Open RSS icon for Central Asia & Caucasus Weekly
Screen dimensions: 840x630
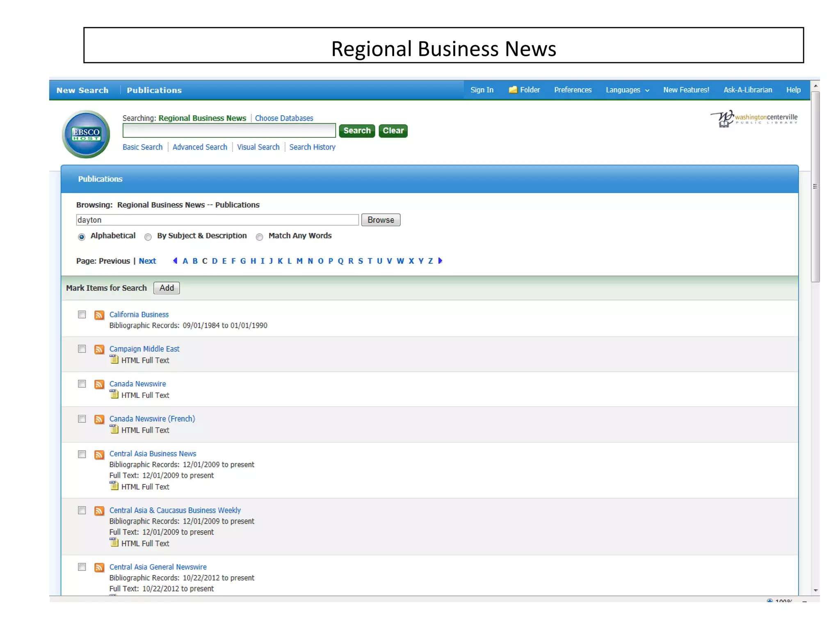click(x=99, y=511)
